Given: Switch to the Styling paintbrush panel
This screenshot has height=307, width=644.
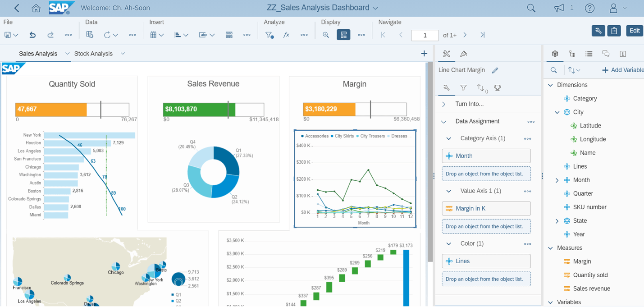Looking at the screenshot, I should [x=464, y=54].
